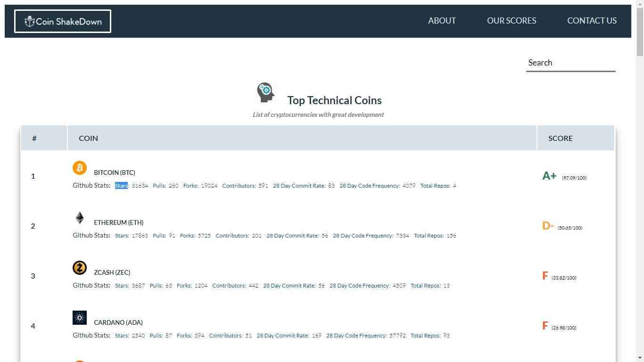
Task: Open CONTACT US page
Action: [x=592, y=21]
